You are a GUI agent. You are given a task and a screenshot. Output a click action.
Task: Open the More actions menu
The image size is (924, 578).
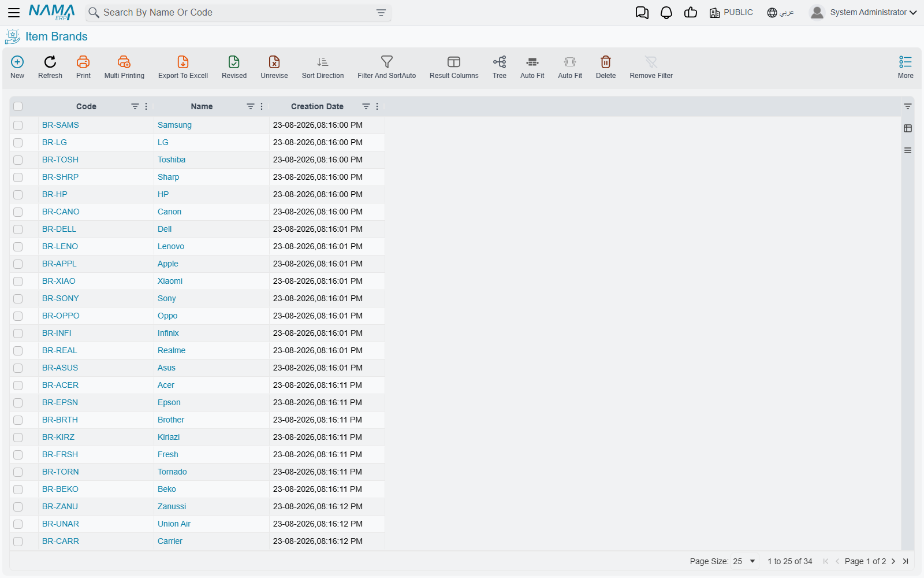906,67
